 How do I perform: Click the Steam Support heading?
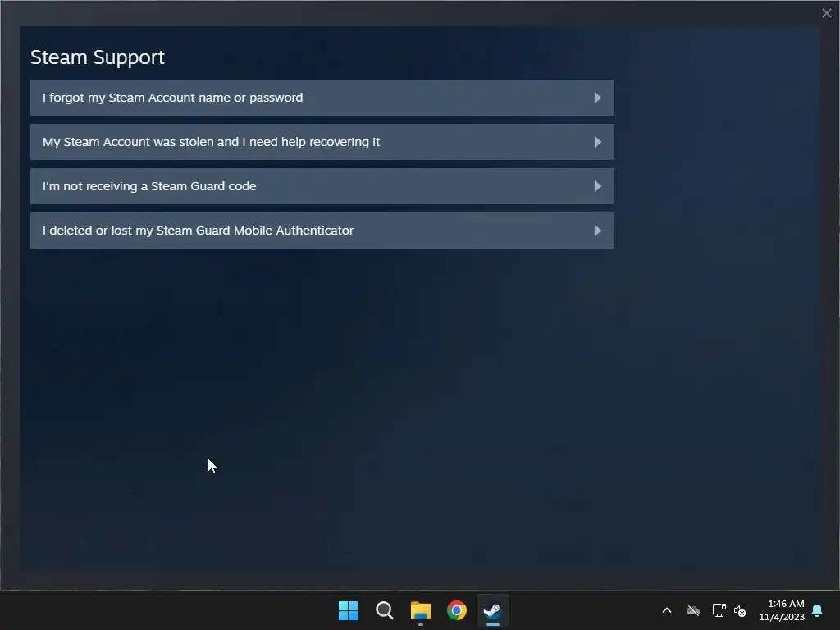[x=98, y=57]
